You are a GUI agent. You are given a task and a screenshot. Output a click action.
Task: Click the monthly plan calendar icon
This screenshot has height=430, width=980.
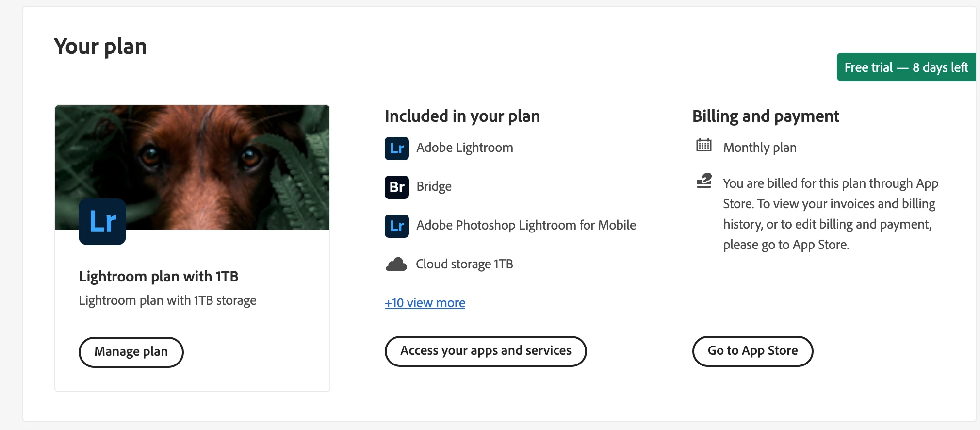[x=703, y=145]
